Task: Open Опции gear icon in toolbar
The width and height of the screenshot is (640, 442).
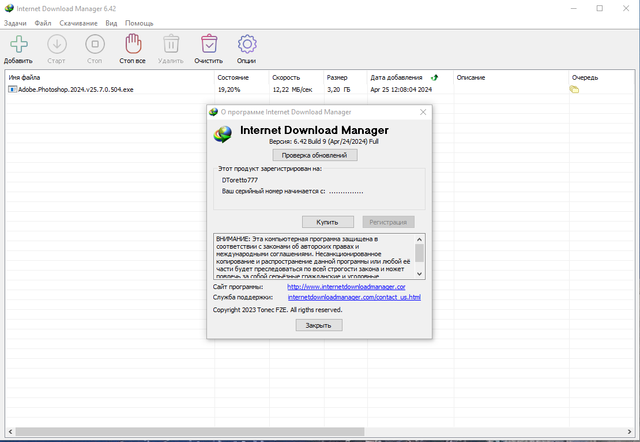Action: point(247,44)
